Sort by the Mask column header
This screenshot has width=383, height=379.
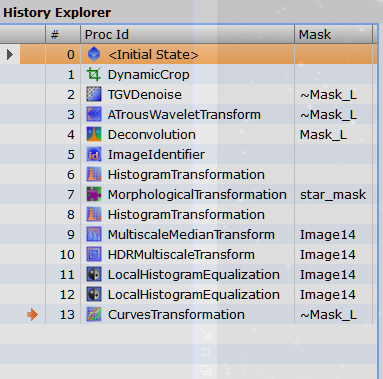(x=333, y=34)
